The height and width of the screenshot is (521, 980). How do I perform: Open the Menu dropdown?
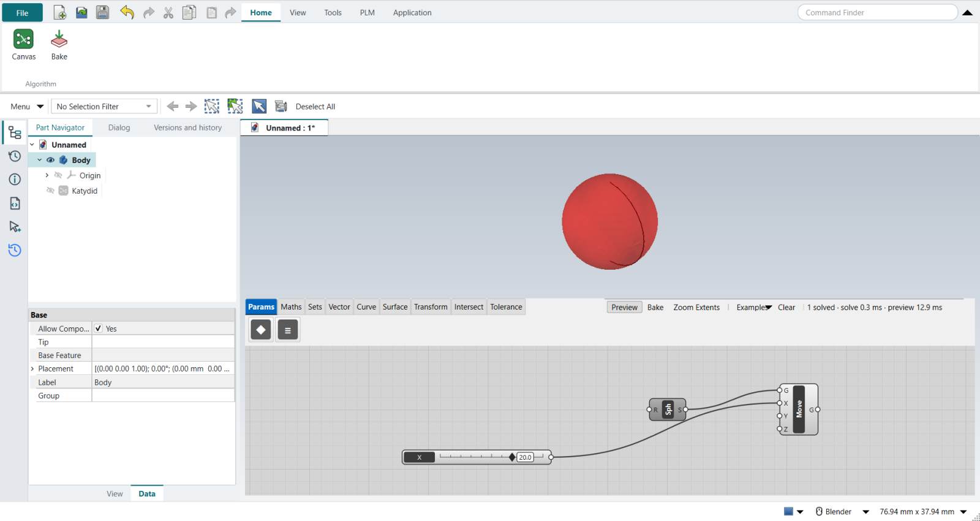coord(27,107)
